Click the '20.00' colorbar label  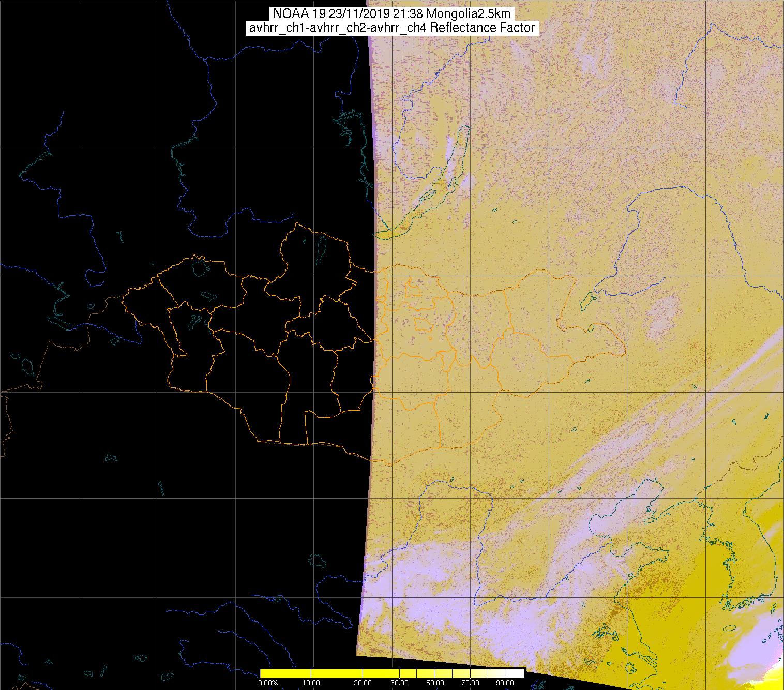[x=363, y=683]
